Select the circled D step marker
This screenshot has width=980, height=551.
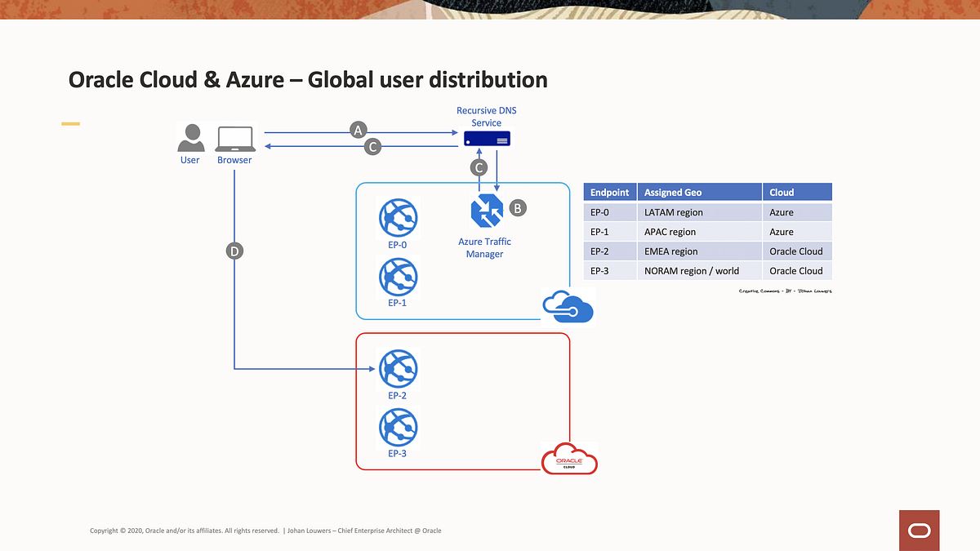234,251
